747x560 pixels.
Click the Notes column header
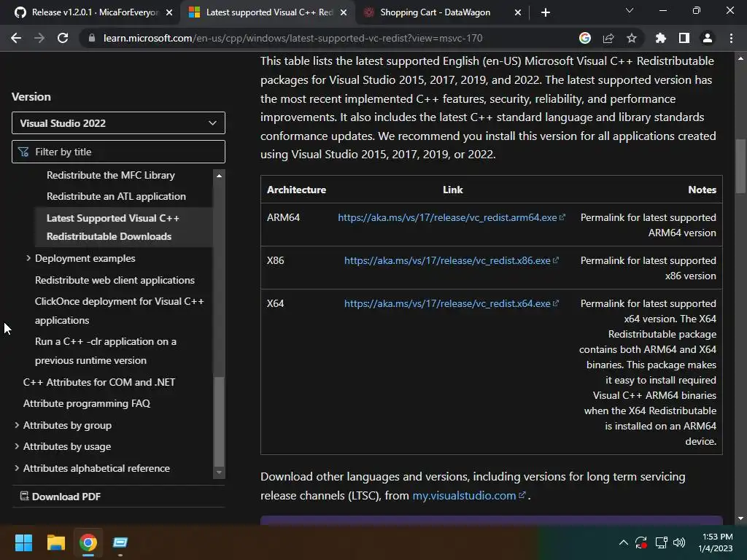coord(702,190)
